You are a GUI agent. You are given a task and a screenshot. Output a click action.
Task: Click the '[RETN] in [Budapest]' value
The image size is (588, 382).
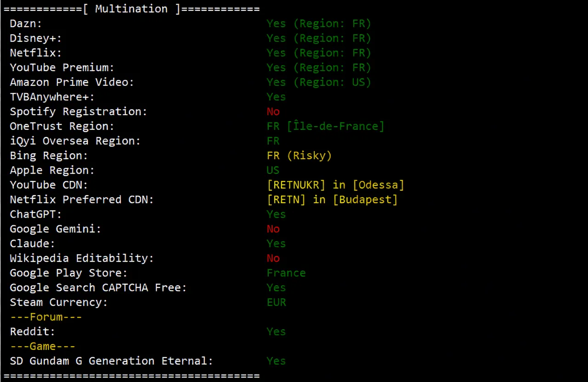click(x=332, y=200)
